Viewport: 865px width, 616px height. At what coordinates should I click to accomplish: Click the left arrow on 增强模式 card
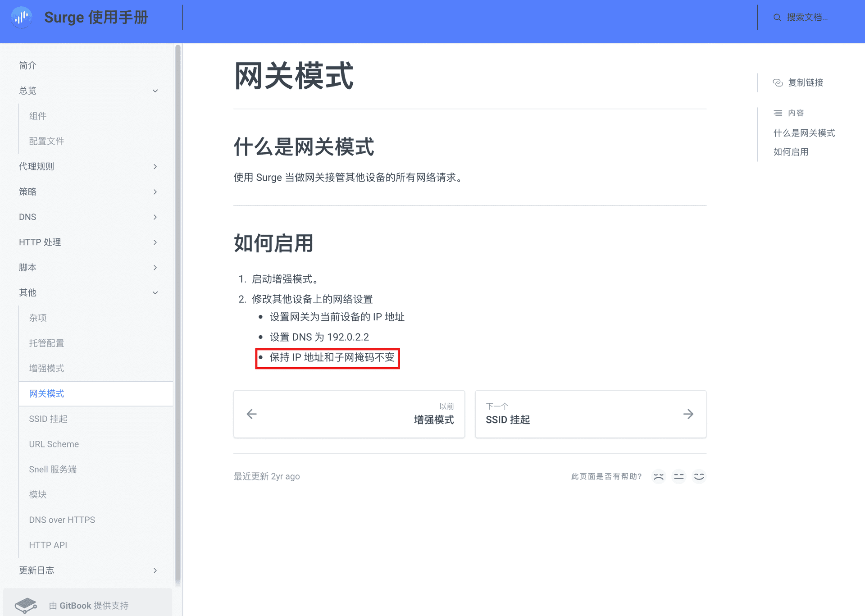(x=252, y=414)
